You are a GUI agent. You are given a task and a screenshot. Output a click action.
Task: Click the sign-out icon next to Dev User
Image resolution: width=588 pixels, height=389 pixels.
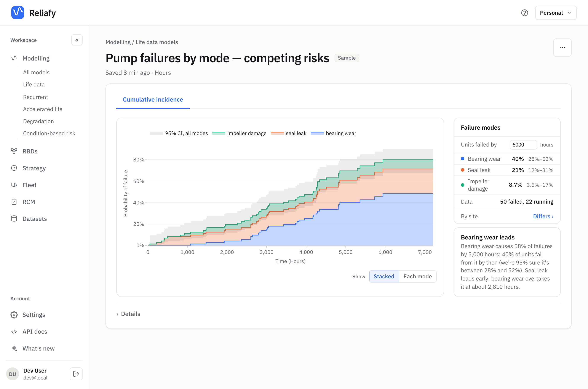pos(76,374)
